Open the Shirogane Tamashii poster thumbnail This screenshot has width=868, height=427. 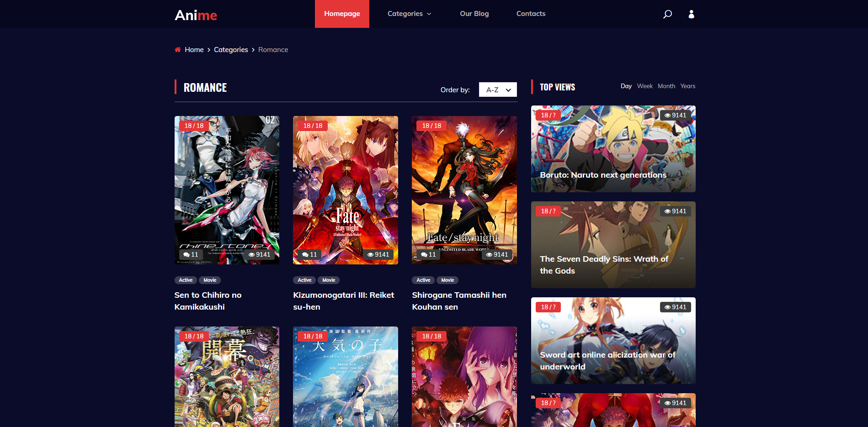[464, 190]
